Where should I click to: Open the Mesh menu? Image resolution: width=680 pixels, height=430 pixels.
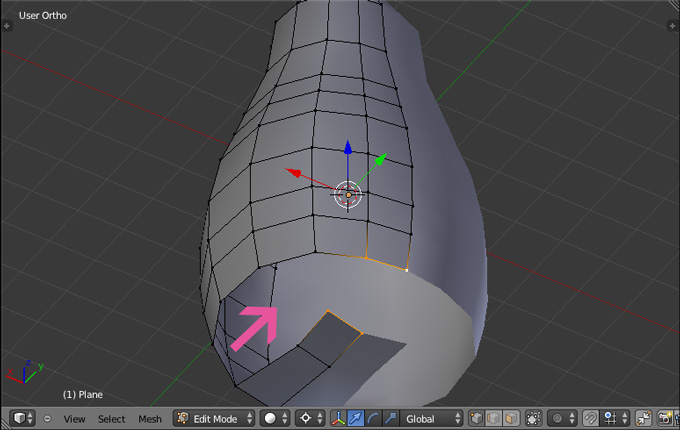[x=150, y=419]
